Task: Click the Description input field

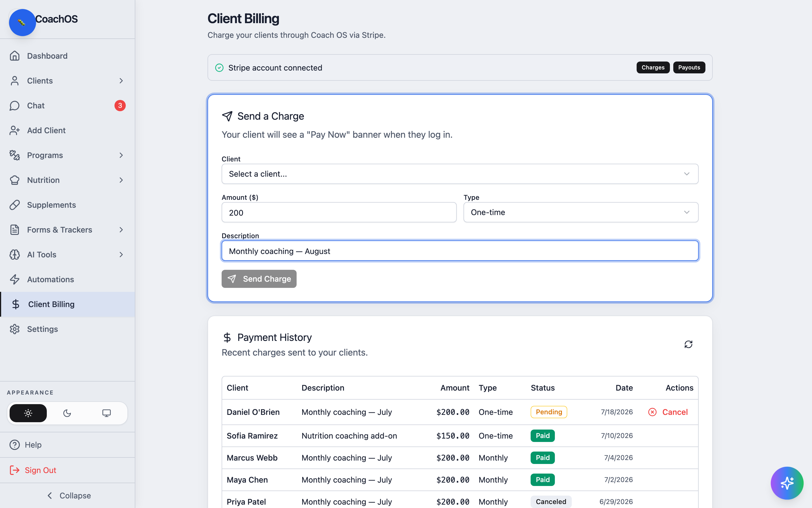Action: point(460,251)
